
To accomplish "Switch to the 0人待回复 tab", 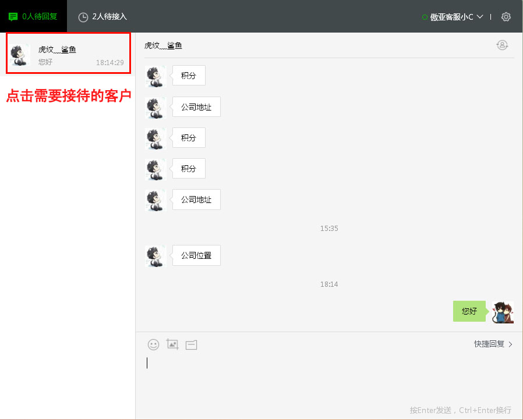I will [33, 16].
